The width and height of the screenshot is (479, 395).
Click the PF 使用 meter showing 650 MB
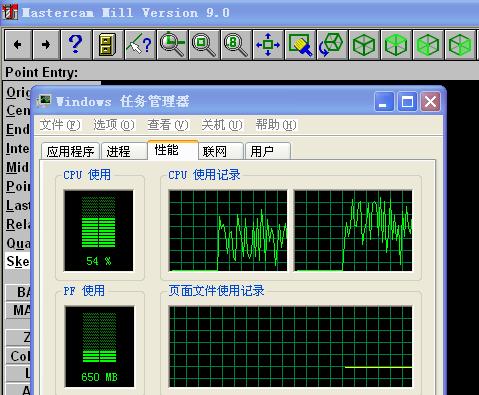[99, 347]
